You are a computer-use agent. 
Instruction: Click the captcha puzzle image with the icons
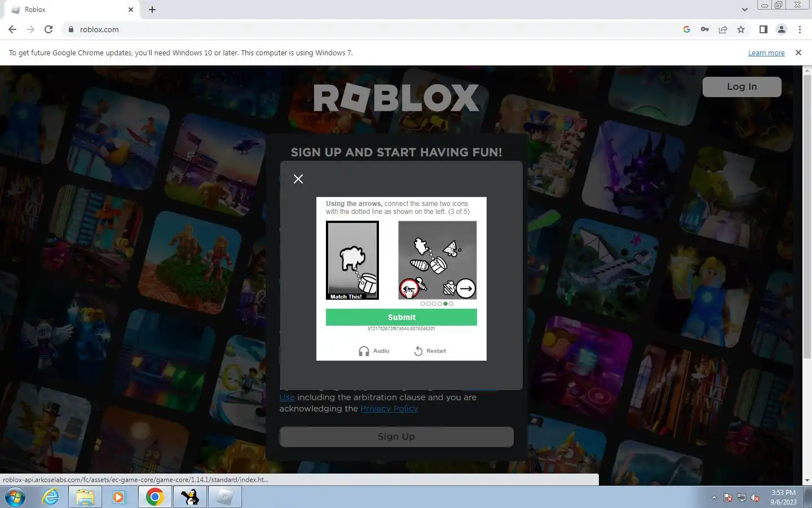click(x=438, y=260)
